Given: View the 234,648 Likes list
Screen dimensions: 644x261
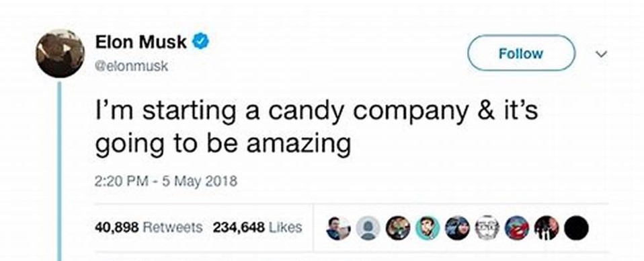Looking at the screenshot, I should point(257,227).
